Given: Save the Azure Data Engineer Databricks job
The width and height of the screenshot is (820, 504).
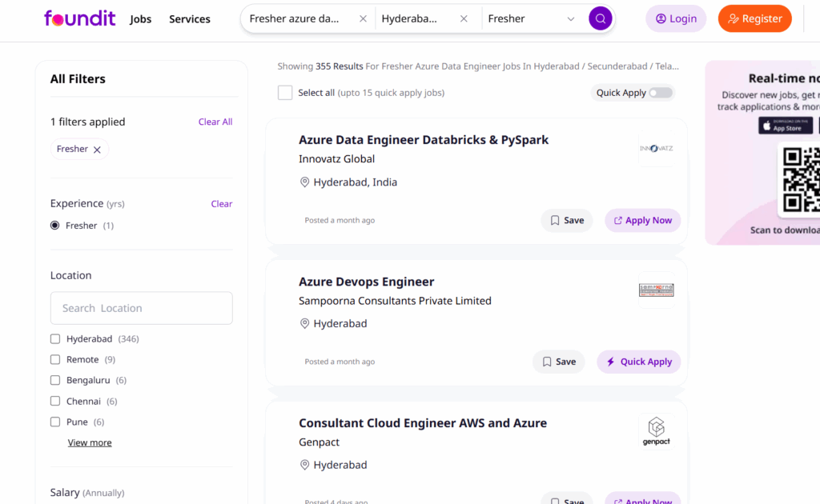Looking at the screenshot, I should [567, 221].
